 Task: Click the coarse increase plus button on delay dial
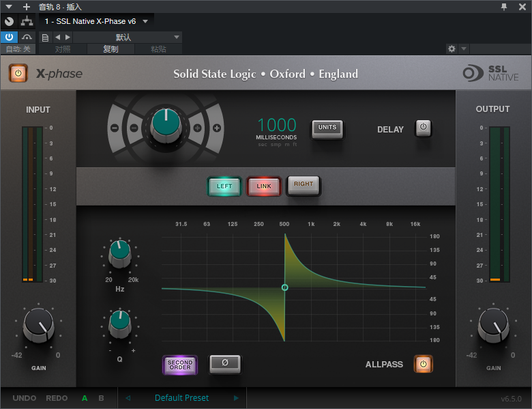pos(217,128)
